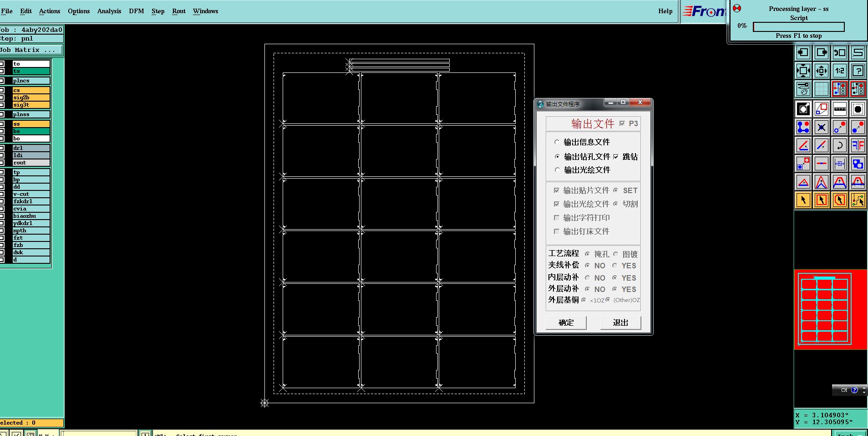Select the ruler measure tool
Image resolution: width=868 pixels, height=436 pixels.
tap(840, 109)
